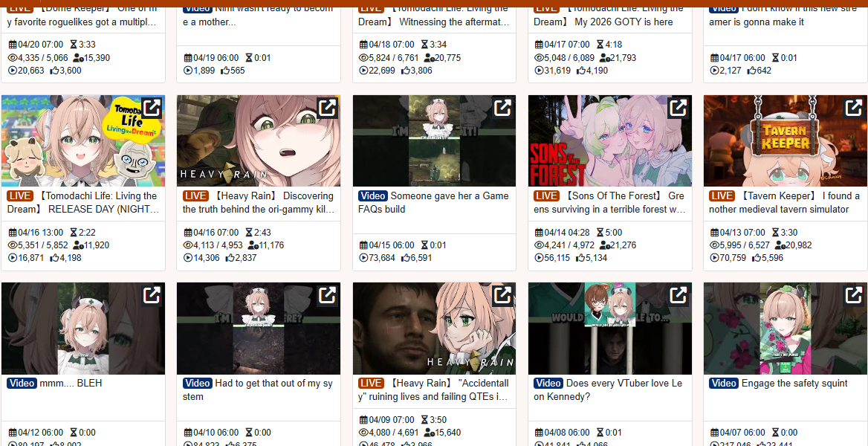The height and width of the screenshot is (446, 868).
Task: Open external link icon on Game FAQs build video
Action: (x=502, y=108)
